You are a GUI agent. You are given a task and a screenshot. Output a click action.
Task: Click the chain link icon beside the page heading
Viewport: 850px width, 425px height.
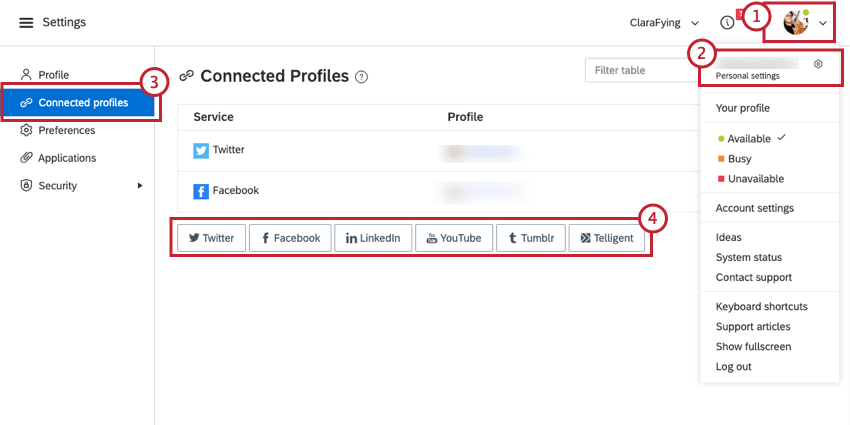click(186, 76)
